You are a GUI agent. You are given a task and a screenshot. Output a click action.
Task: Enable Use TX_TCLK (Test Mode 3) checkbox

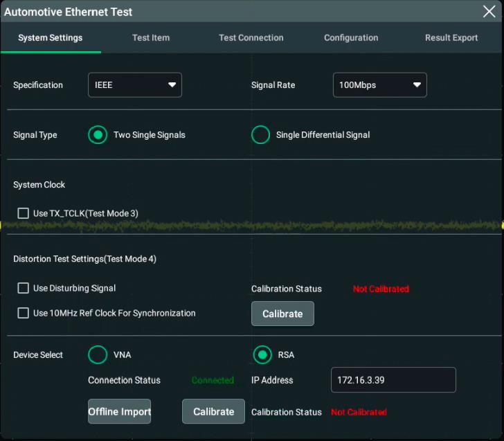point(24,213)
